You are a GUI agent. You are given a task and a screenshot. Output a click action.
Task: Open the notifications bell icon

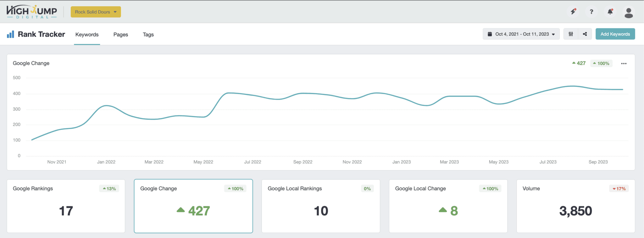(x=610, y=12)
